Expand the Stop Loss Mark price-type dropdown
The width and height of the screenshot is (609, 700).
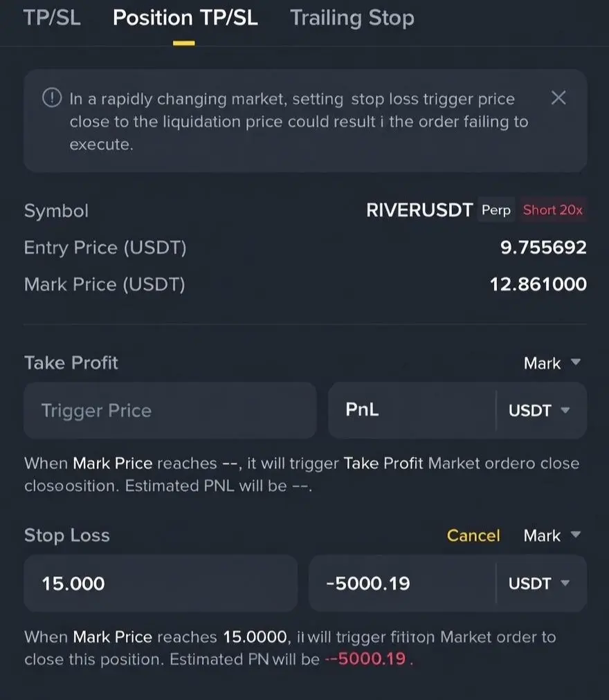click(552, 535)
